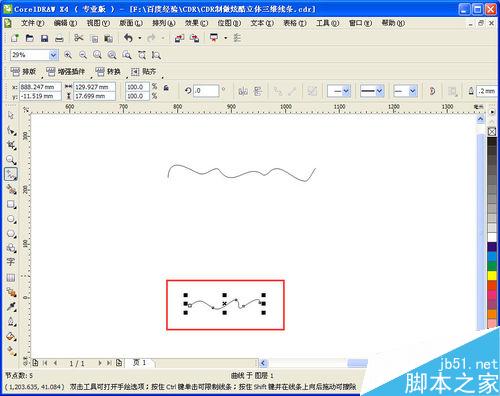Click the Zoom In magnifier icon
500x396 pixels.
(x=68, y=55)
